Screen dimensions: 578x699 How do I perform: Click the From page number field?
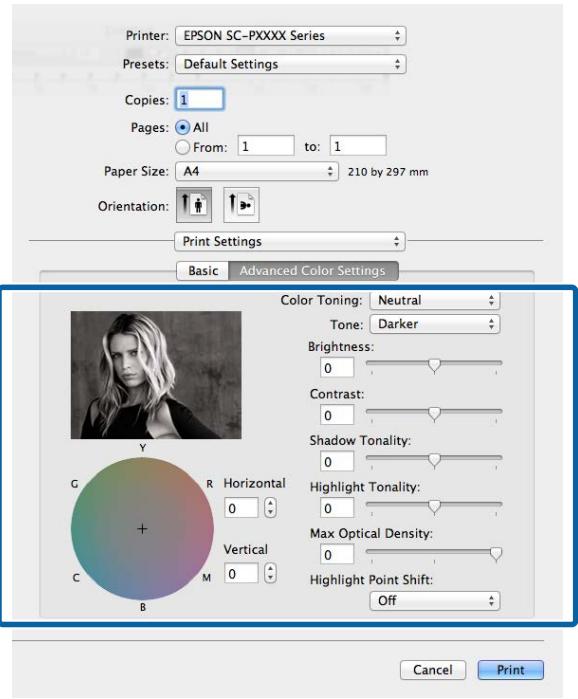click(266, 146)
